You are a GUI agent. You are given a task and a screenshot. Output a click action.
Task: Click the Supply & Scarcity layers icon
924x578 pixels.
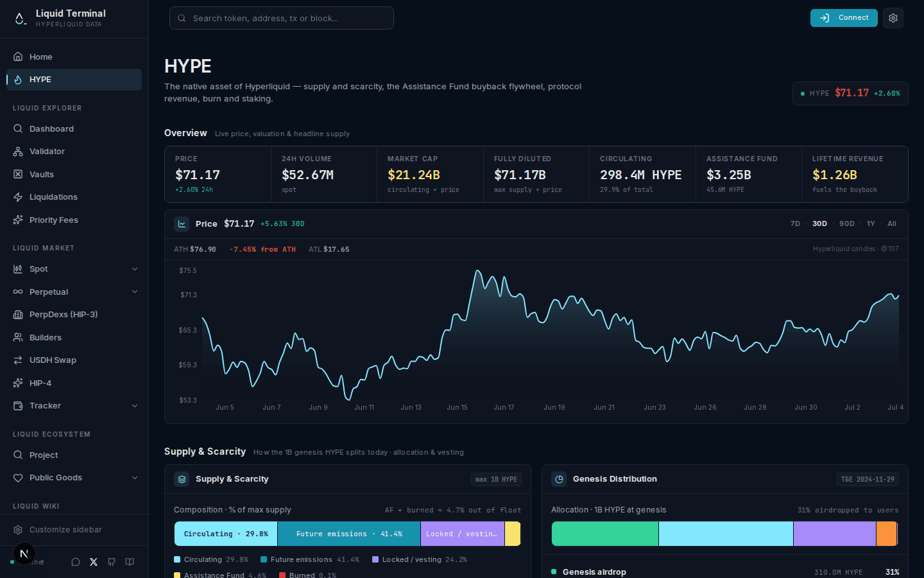[182, 479]
